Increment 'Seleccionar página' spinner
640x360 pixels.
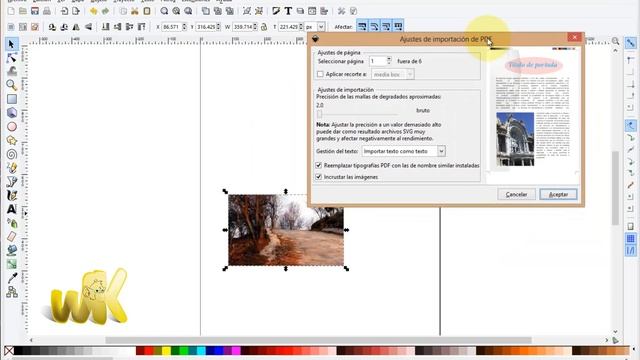pos(389,59)
